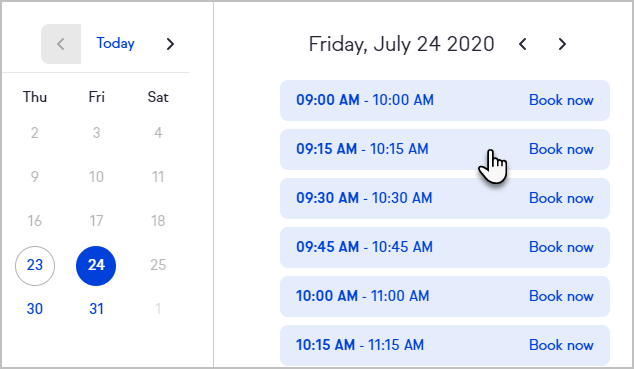This screenshot has height=369, width=634.
Task: Book the 09:30 AM - 10:30 AM slot
Action: click(x=561, y=198)
